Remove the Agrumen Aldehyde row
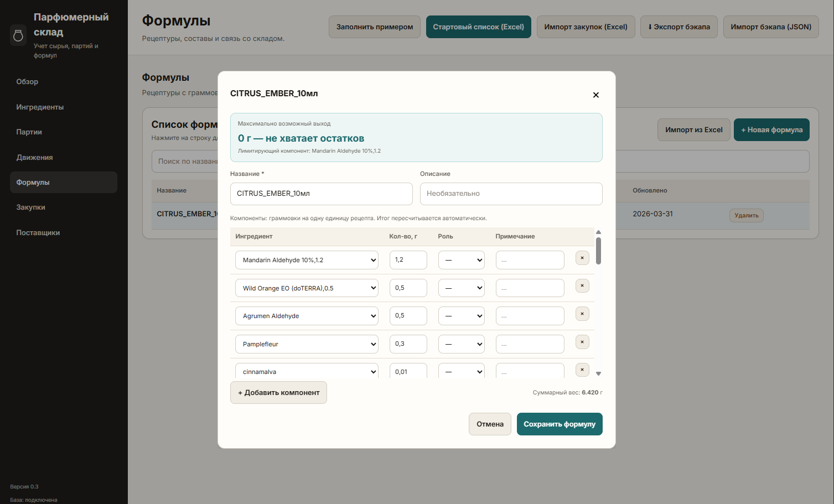The height and width of the screenshot is (504, 834). click(582, 314)
